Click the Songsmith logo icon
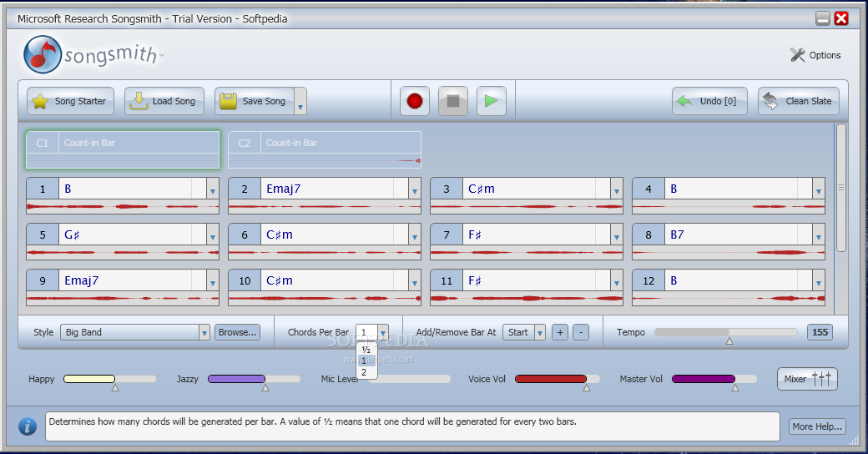868x454 pixels. tap(42, 55)
